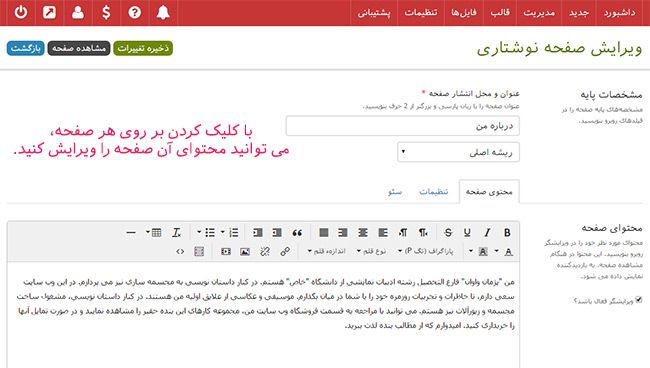Toggle the 'ویرایشگر فعال باشد؟' checkbox

pyautogui.click(x=639, y=300)
